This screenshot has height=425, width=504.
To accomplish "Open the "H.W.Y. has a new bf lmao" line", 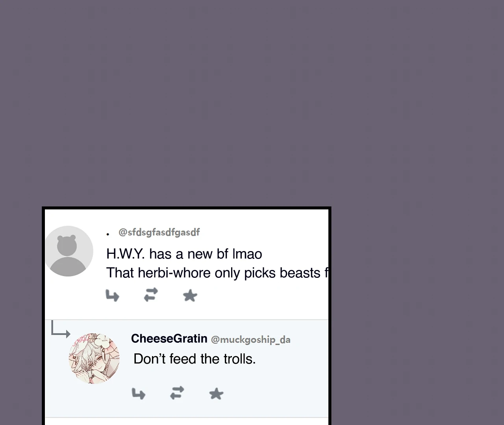I will 184,254.
